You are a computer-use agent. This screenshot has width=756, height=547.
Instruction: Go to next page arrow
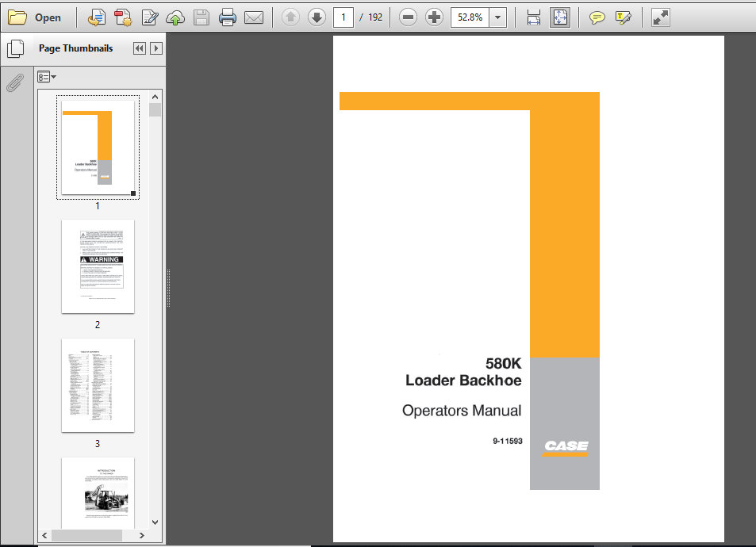point(317,17)
